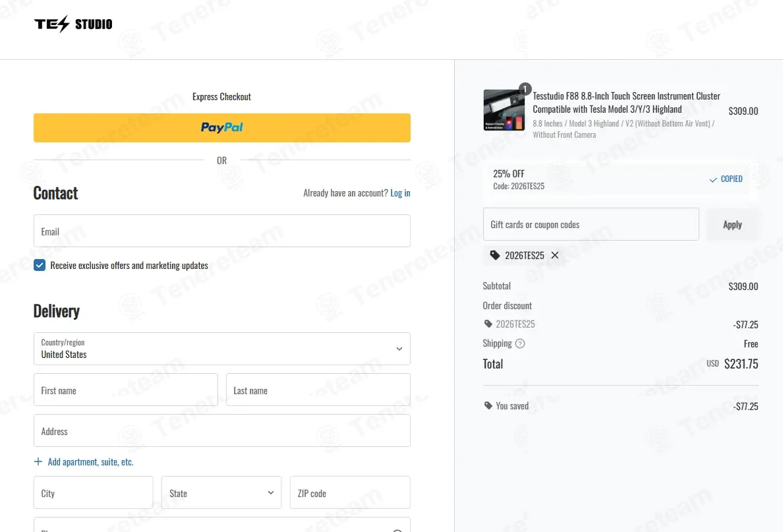Viewport: 783px width, 532px height.
Task: Click the order discount tag icon
Action: 488,324
